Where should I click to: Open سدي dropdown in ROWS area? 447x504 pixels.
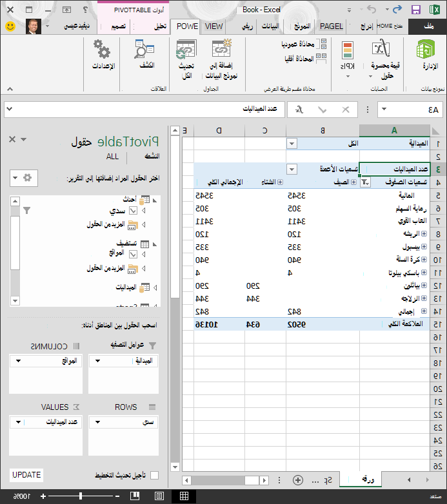coord(97,422)
